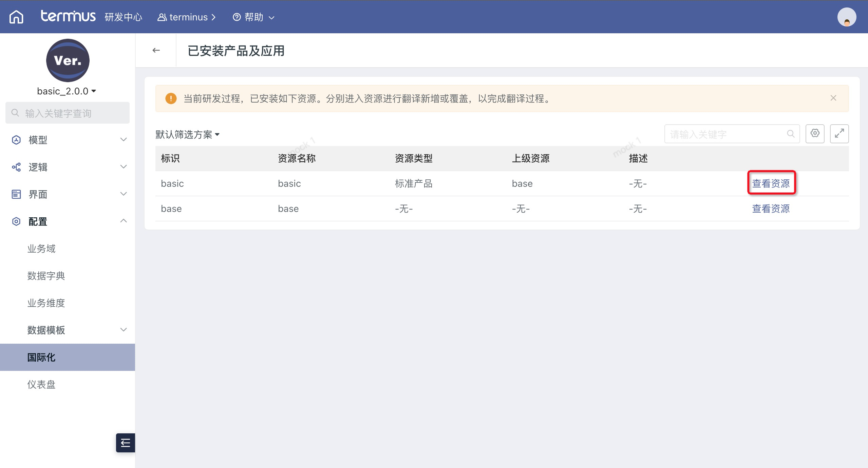The width and height of the screenshot is (868, 468).
Task: Click the 配置 gear icon
Action: point(16,221)
